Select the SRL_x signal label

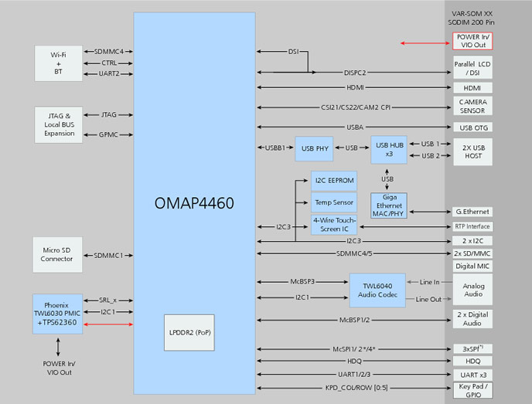pyautogui.click(x=108, y=300)
